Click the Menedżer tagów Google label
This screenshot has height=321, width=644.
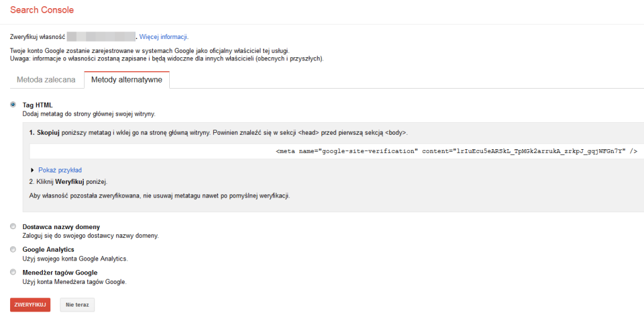[x=60, y=273]
